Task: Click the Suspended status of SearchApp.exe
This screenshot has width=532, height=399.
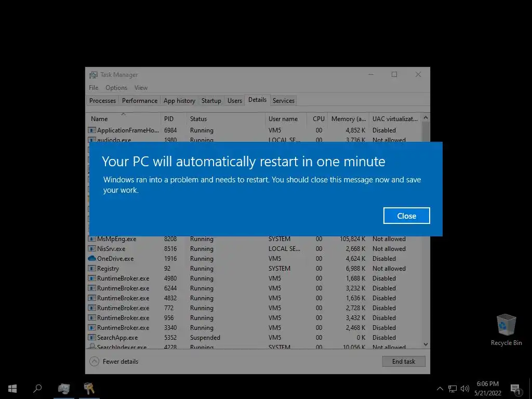Action: coord(205,338)
